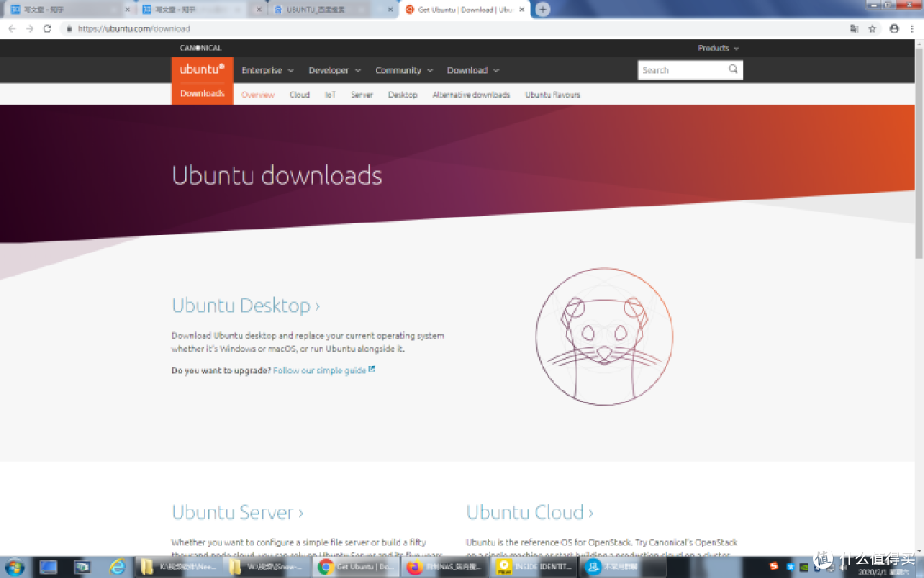The width and height of the screenshot is (924, 578).
Task: Click the translate page icon
Action: click(x=854, y=28)
